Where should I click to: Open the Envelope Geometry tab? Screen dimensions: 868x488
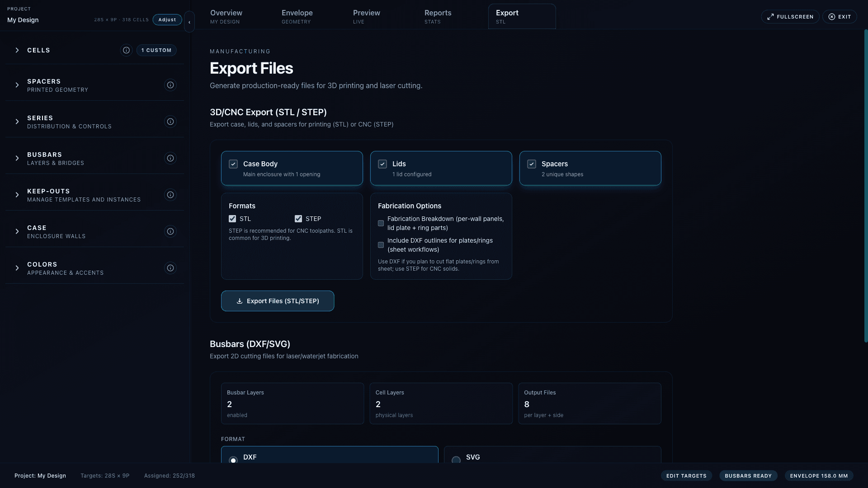[297, 16]
